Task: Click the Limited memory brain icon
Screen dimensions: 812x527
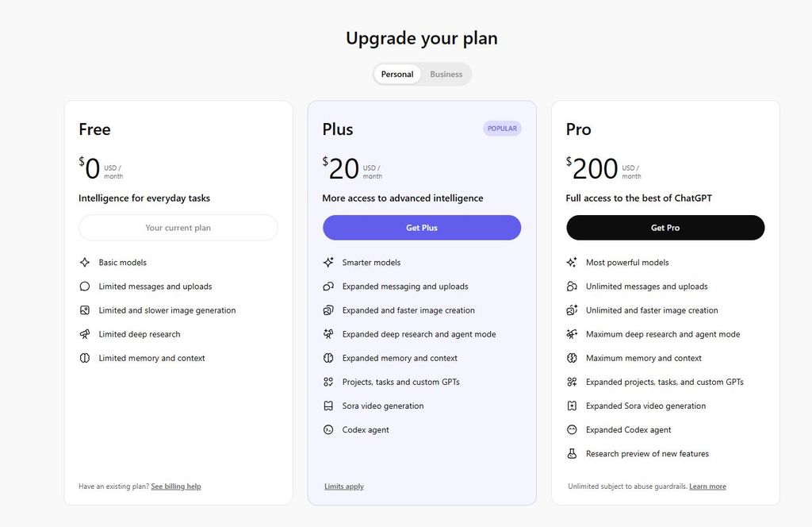Action: pyautogui.click(x=85, y=358)
